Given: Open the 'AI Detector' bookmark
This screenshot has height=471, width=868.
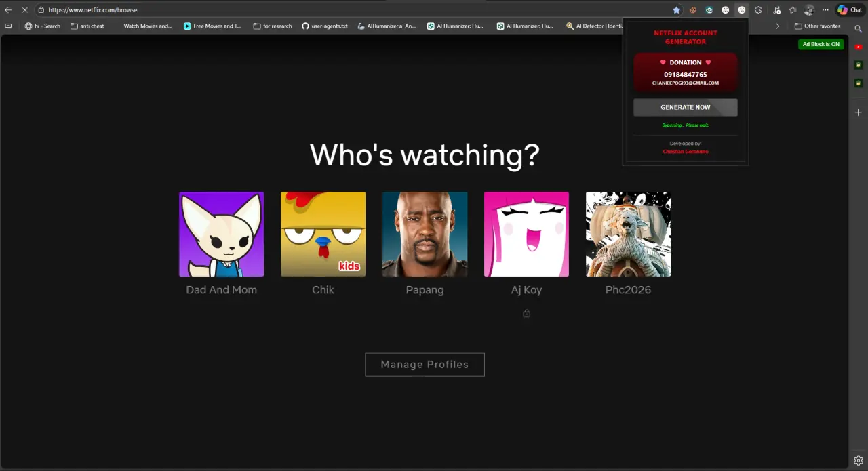Looking at the screenshot, I should click(x=594, y=26).
